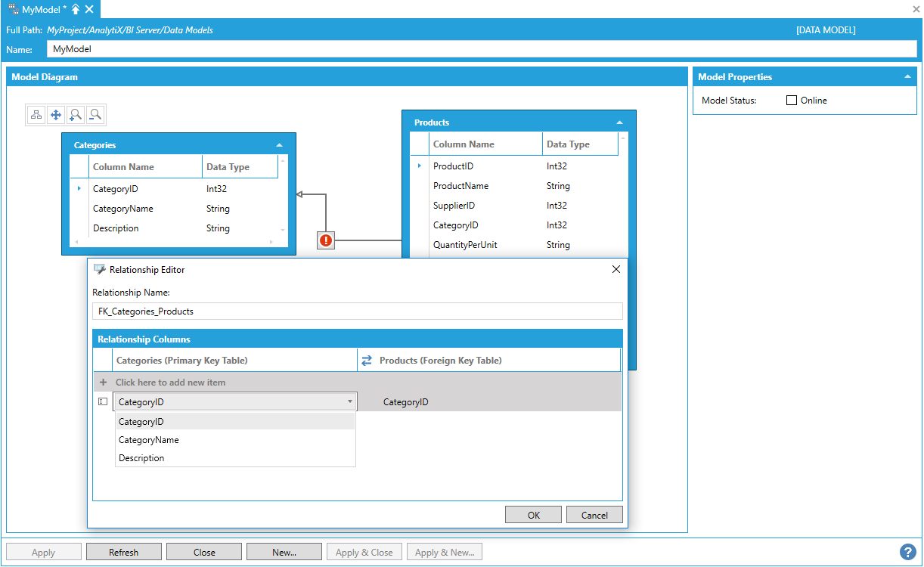Collapse the Products table panel
The image size is (924, 567).
tap(619, 122)
